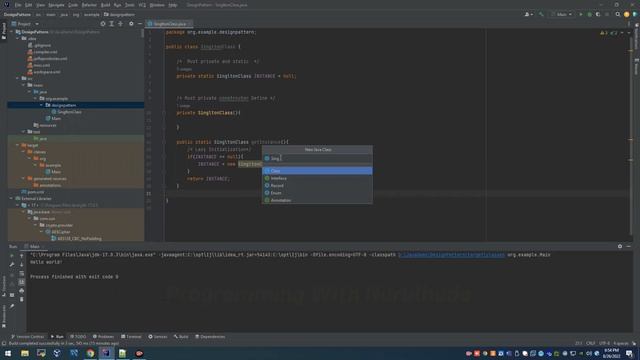640x360 pixels.
Task: Click the class name input field in popup
Action: click(x=317, y=158)
